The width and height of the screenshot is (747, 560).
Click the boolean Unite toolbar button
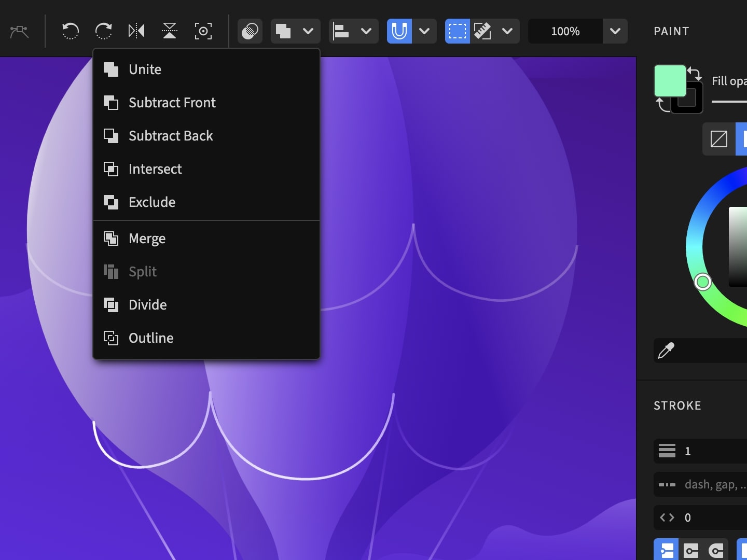(x=283, y=31)
